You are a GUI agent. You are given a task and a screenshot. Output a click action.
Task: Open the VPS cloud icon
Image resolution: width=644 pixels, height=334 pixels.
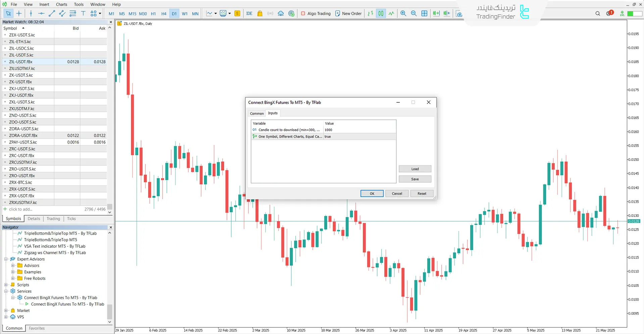[x=281, y=13]
